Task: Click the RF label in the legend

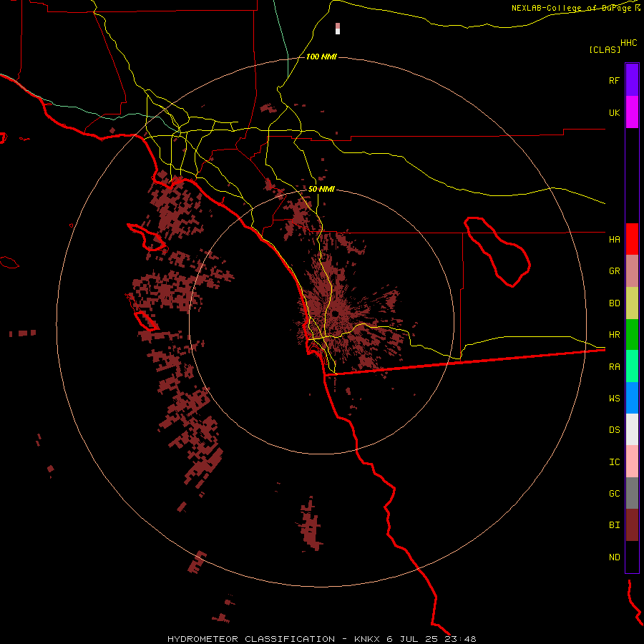Action: pos(614,81)
